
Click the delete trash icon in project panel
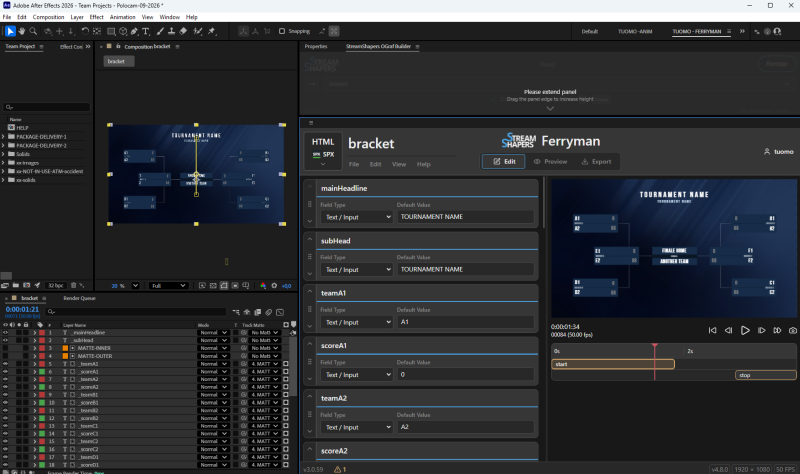tap(73, 285)
